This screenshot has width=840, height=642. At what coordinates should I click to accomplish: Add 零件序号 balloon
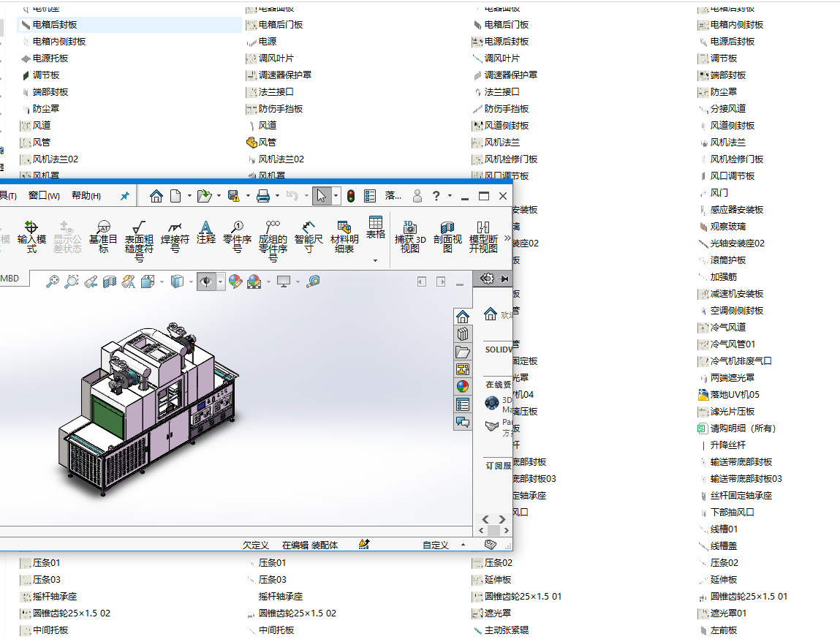click(x=238, y=236)
